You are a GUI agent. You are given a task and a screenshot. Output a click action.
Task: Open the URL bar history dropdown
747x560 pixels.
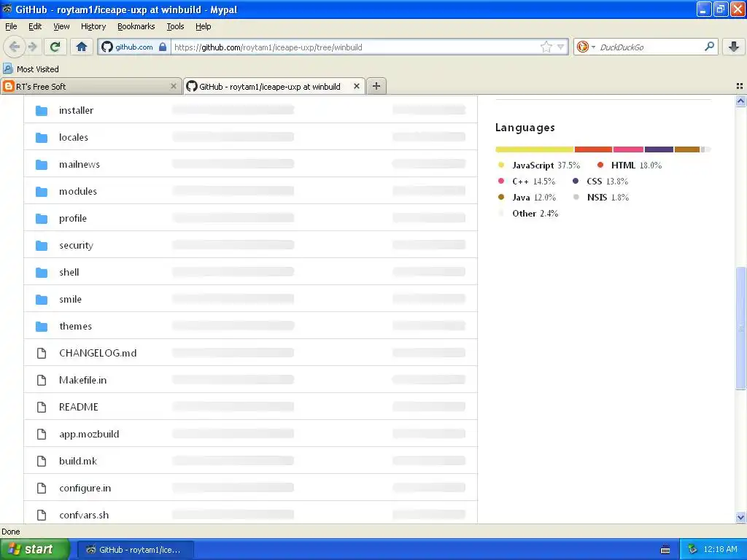560,47
